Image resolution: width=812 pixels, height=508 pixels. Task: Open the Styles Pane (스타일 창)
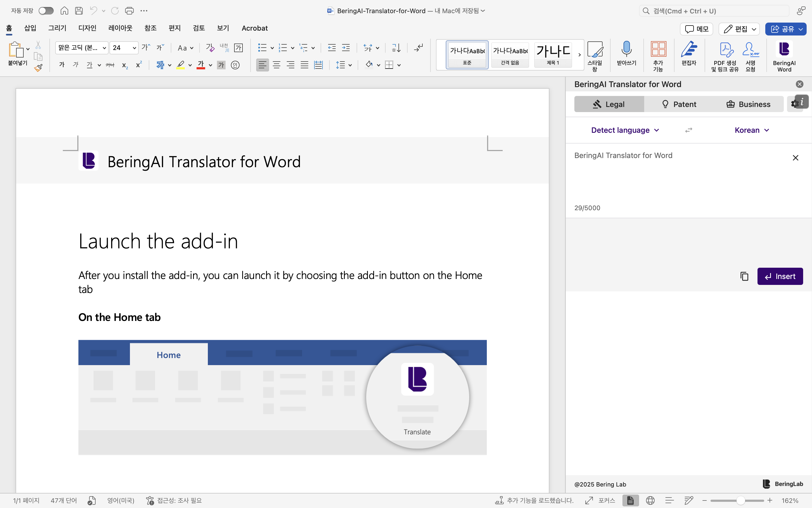595,56
